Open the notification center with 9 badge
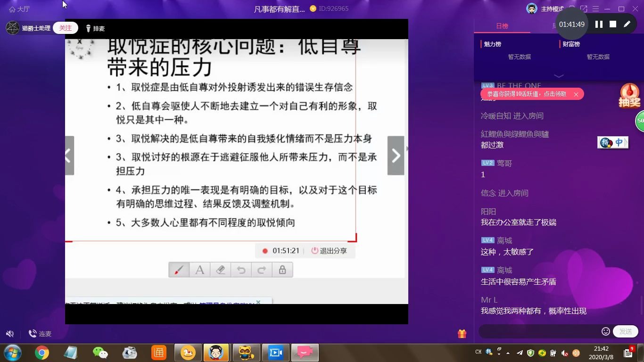Image resolution: width=644 pixels, height=362 pixels. coord(628,352)
